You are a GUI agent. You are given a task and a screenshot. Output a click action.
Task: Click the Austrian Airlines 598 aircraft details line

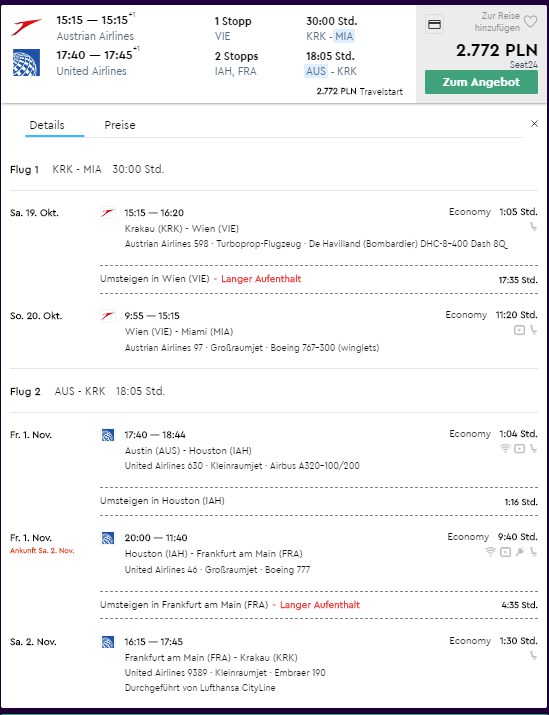[x=316, y=244]
